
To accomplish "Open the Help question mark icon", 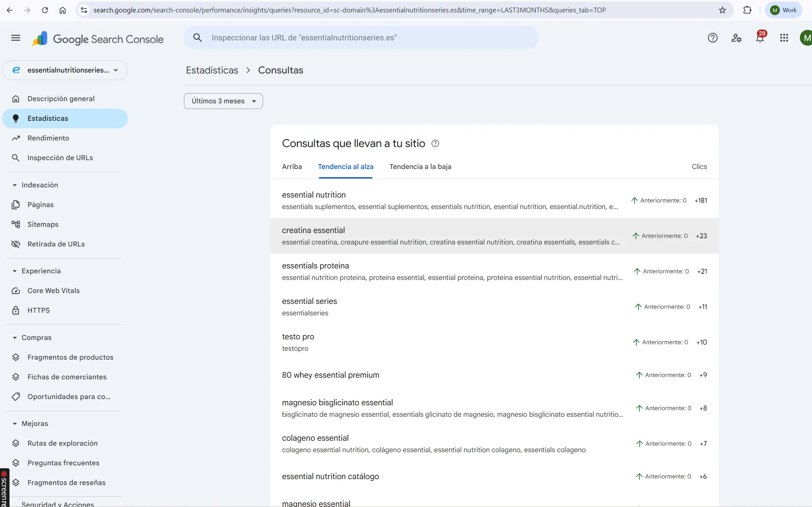I will [713, 38].
